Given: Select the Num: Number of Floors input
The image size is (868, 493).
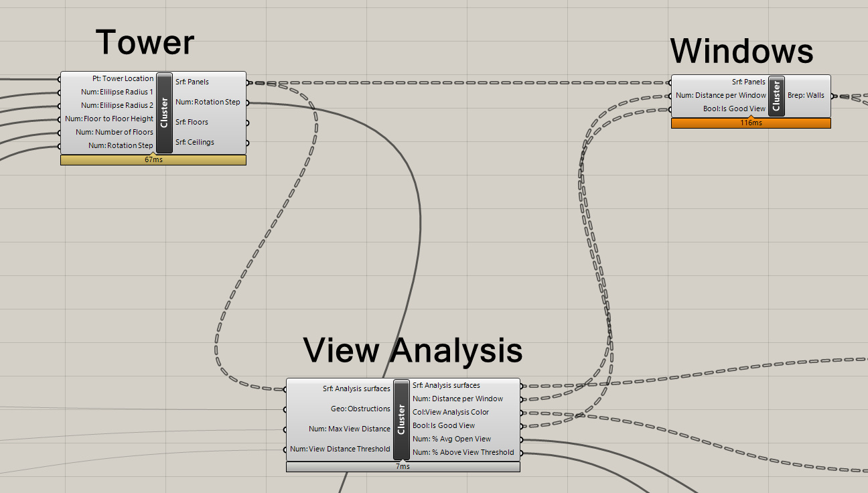Looking at the screenshot, I should point(115,133).
